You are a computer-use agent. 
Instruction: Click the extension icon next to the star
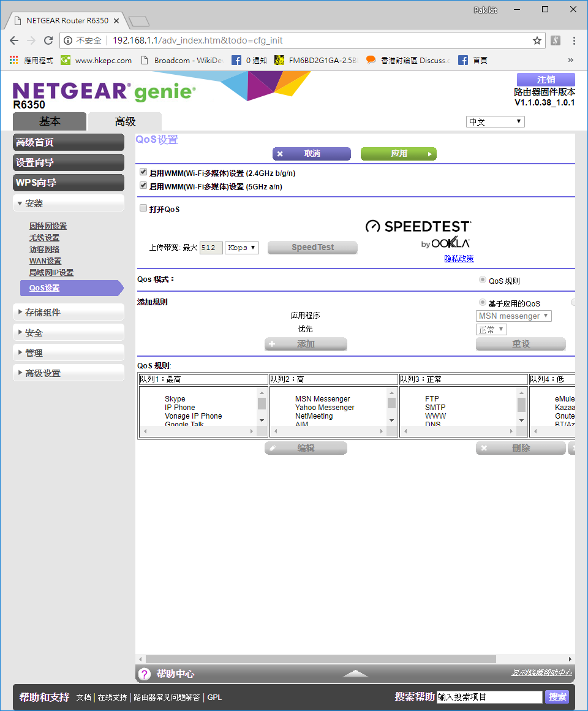(x=556, y=41)
